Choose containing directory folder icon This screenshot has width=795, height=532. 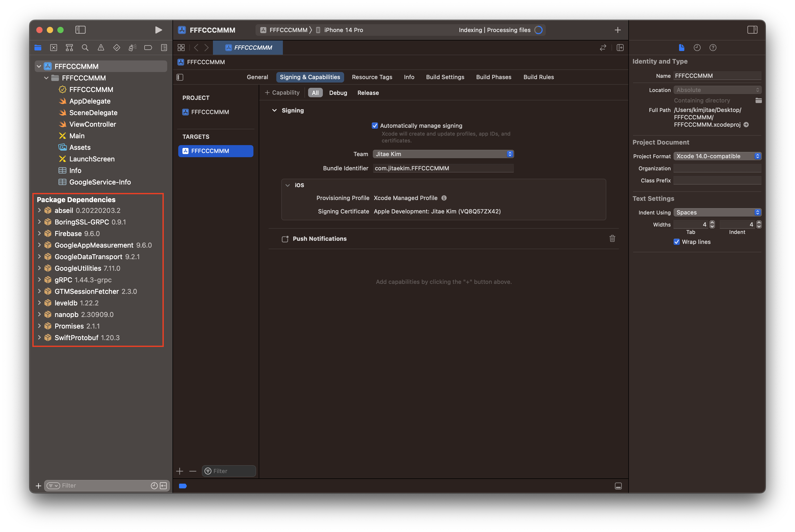click(758, 100)
